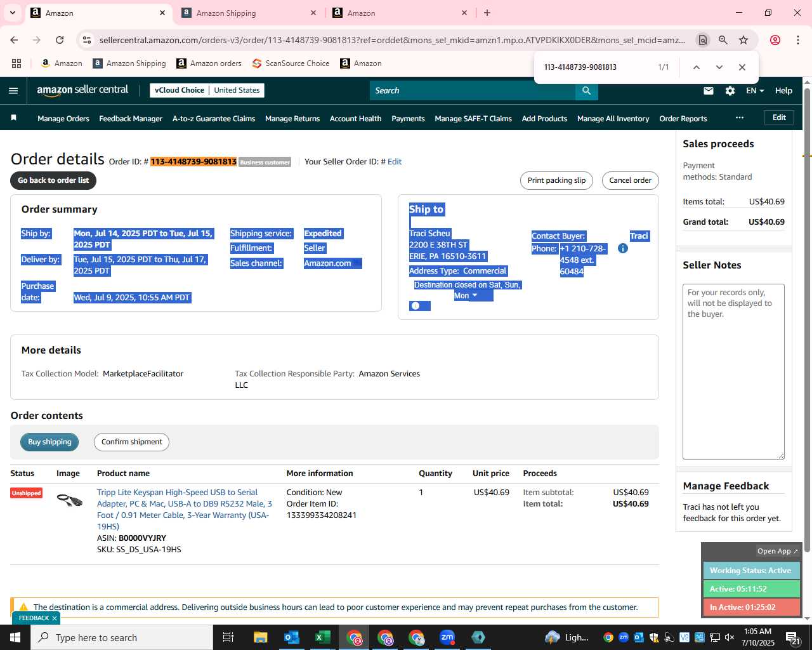Click the phone number info icon
The height and width of the screenshot is (650, 812).
coord(623,248)
